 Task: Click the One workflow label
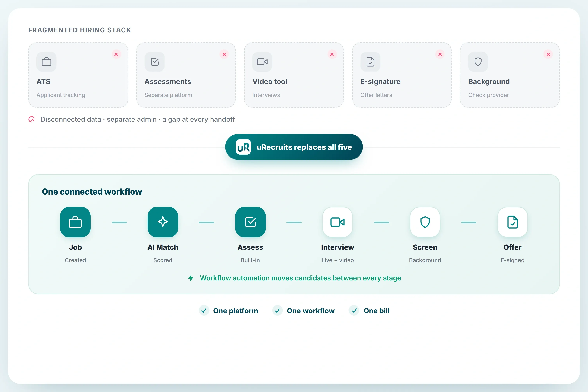(311, 311)
